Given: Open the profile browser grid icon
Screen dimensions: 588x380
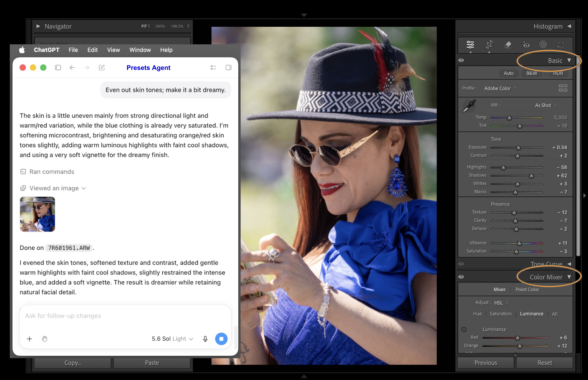Looking at the screenshot, I should click(x=563, y=88).
